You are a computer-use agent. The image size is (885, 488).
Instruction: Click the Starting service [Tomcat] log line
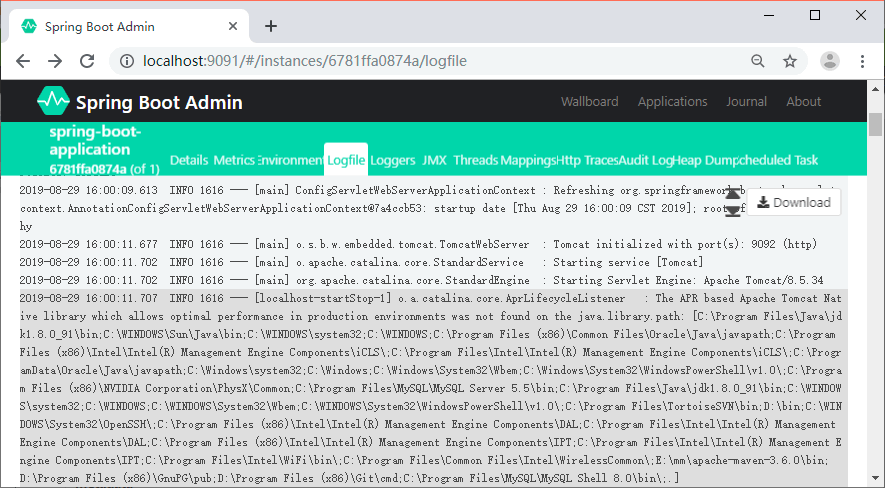click(x=361, y=262)
